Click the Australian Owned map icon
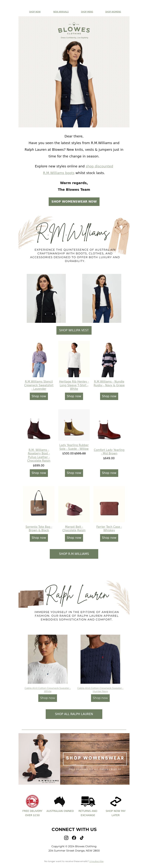 pyautogui.click(x=60, y=801)
